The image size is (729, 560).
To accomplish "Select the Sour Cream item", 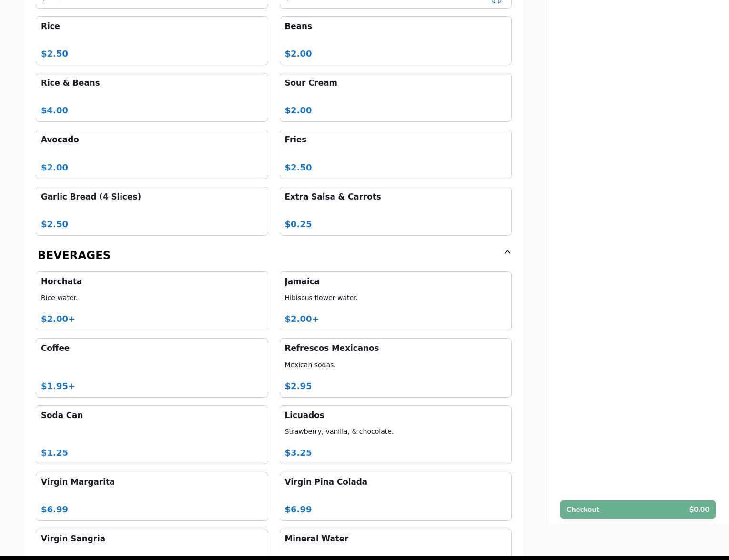I will click(x=395, y=98).
